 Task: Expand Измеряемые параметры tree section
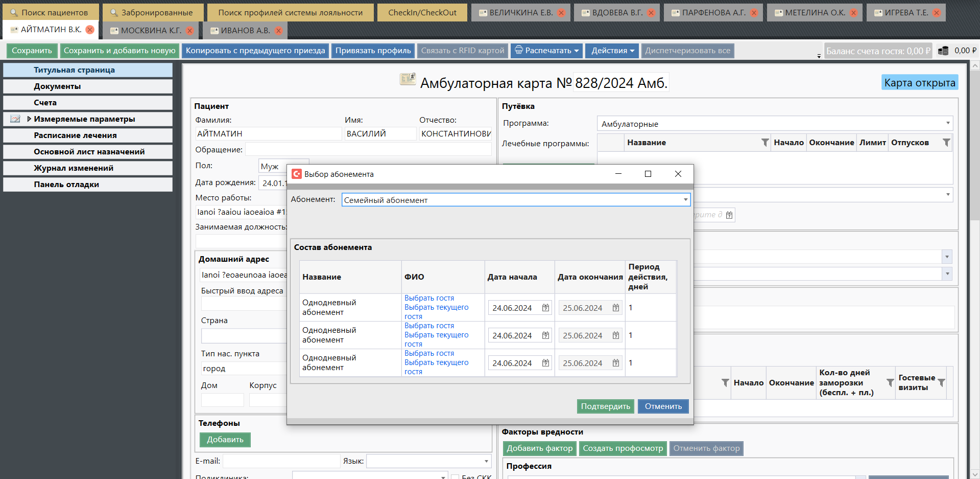29,119
